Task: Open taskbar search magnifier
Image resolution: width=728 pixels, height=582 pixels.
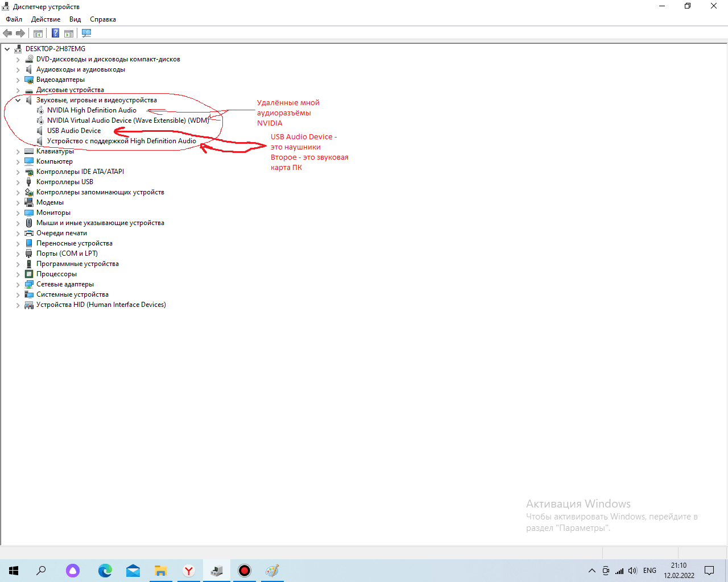Action: [41, 571]
